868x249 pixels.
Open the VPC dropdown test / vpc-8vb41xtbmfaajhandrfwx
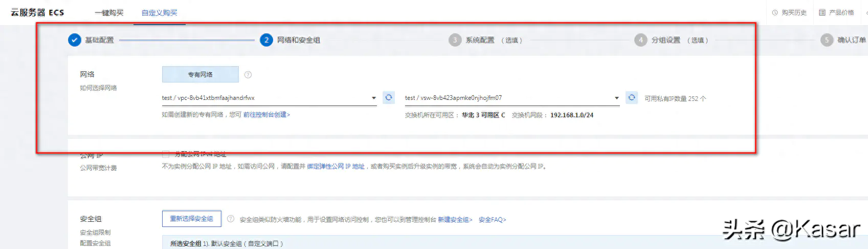269,98
